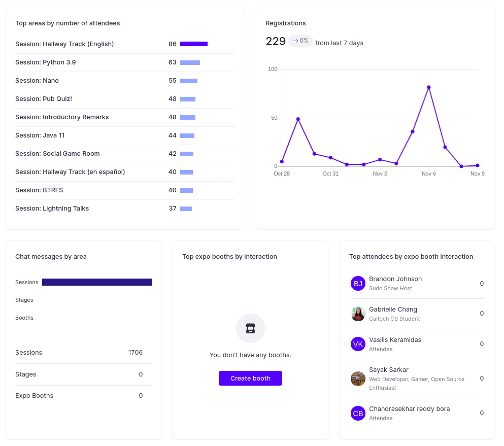Click the 0% change badge in Registrations
The image size is (504, 446).
(300, 41)
